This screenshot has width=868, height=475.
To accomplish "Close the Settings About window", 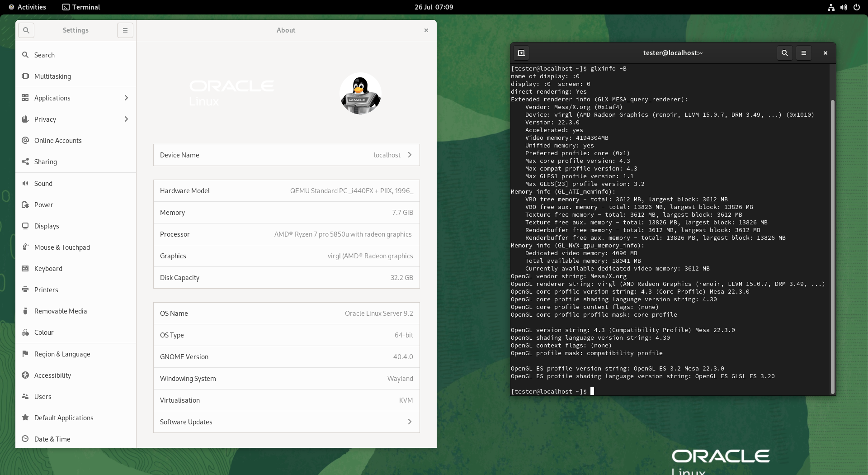I will 426,30.
